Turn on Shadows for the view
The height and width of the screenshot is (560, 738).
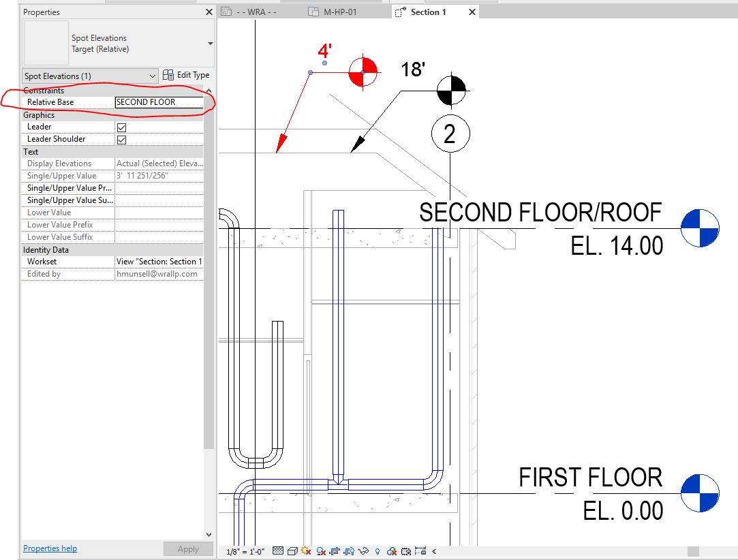click(320, 550)
